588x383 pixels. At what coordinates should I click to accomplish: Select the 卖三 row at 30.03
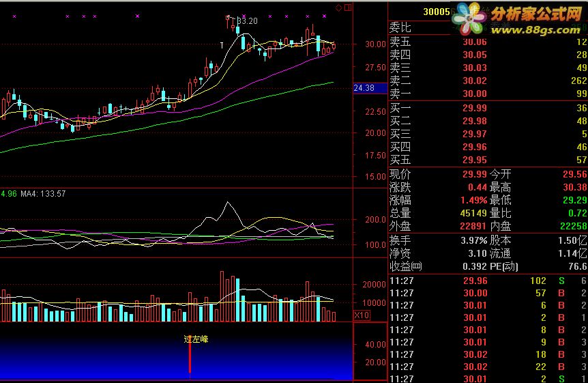pyautogui.click(x=488, y=68)
